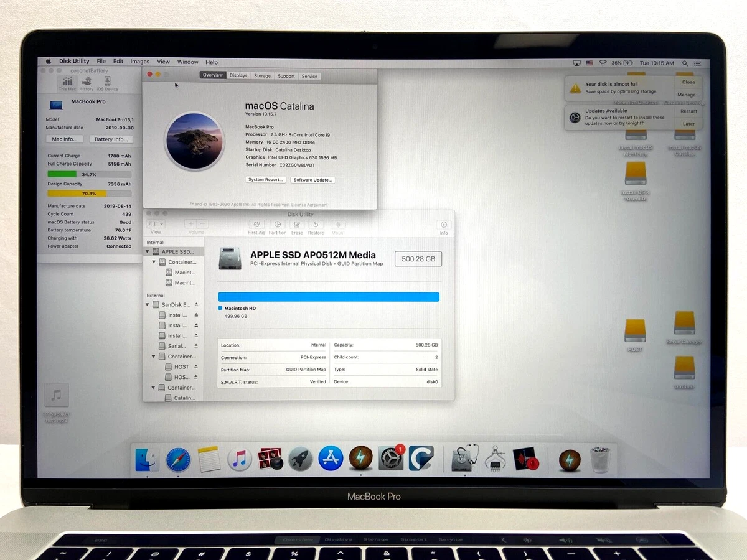Open the App Store from the Dock
747x560 pixels.
tap(331, 459)
